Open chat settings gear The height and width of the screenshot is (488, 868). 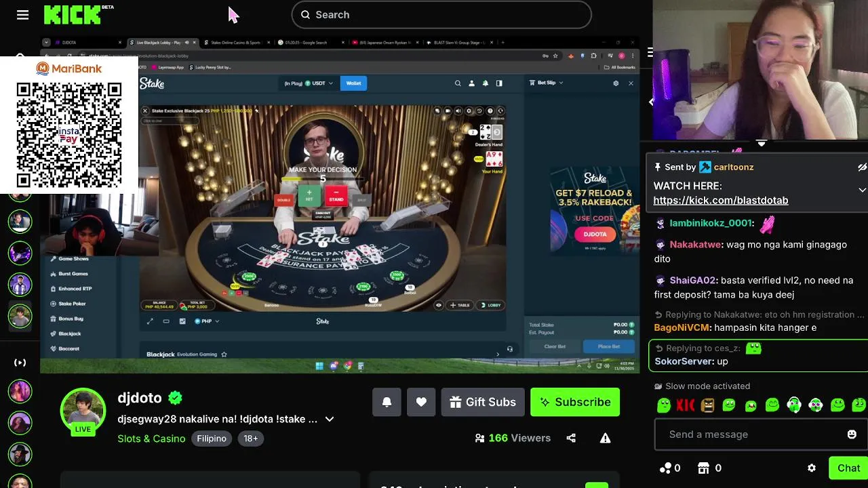pos(812,468)
